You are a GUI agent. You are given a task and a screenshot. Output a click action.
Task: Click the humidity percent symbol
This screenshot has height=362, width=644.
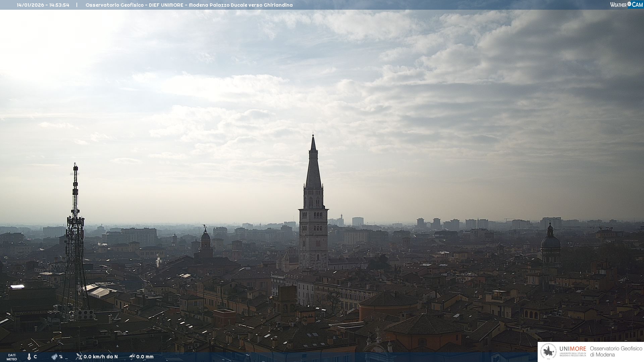click(61, 357)
